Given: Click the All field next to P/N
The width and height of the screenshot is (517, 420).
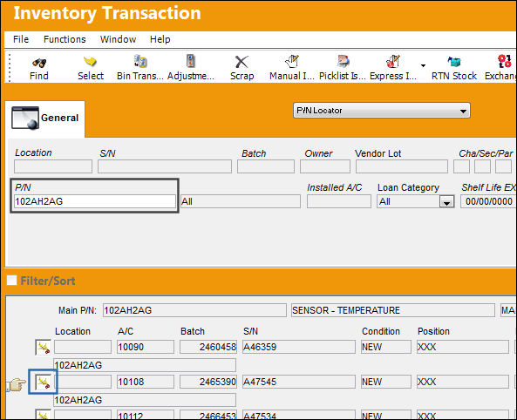Looking at the screenshot, I should pyautogui.click(x=241, y=201).
